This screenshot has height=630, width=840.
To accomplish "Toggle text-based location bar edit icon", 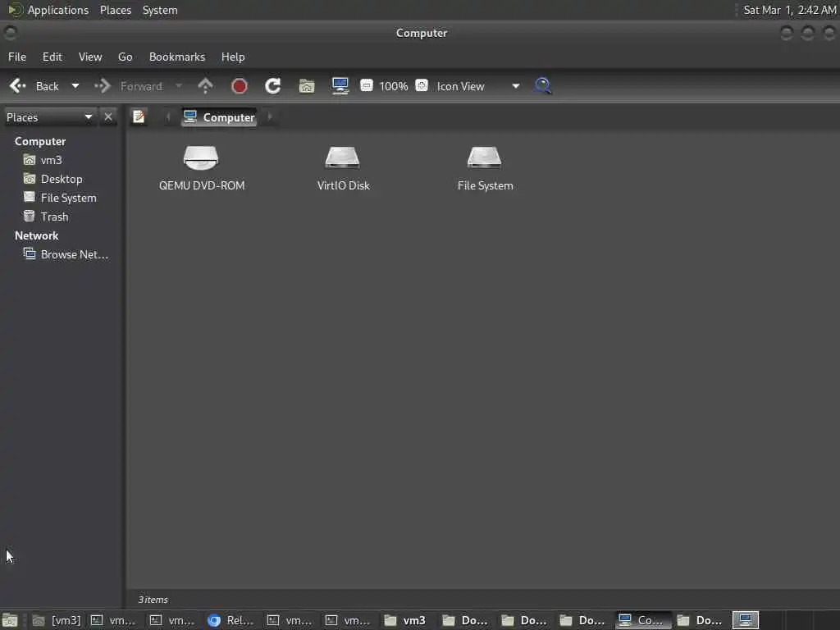I will [x=139, y=116].
